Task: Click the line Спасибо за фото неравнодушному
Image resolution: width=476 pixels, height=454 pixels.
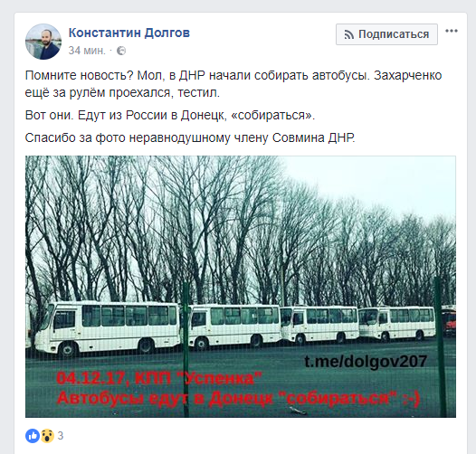Action: click(x=190, y=137)
